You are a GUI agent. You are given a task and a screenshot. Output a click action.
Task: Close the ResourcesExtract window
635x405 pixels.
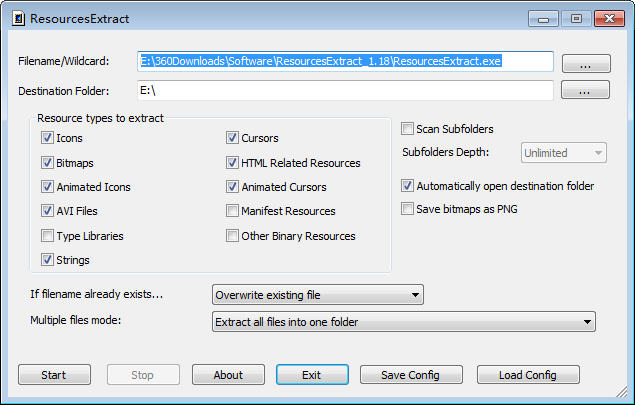[x=609, y=19]
